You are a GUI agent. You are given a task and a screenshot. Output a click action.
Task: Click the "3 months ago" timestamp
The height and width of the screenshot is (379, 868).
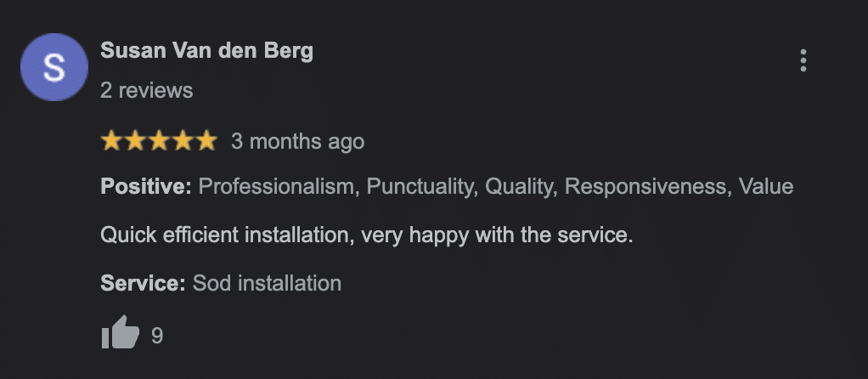297,141
